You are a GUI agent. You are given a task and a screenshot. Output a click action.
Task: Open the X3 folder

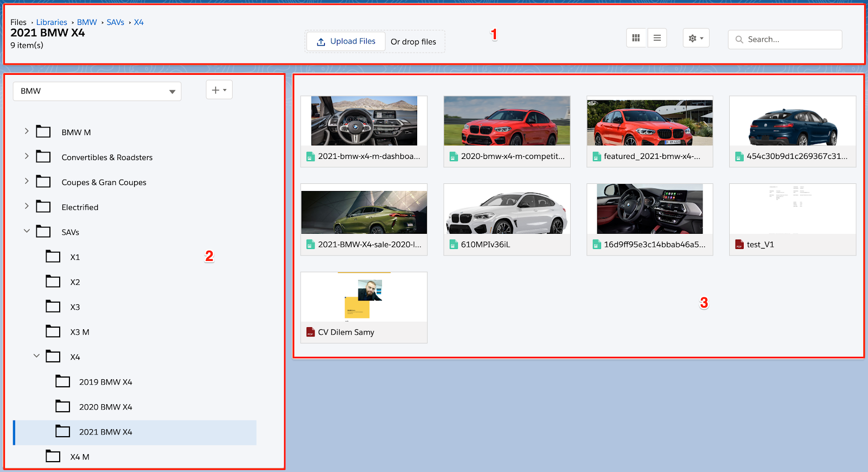coord(75,307)
